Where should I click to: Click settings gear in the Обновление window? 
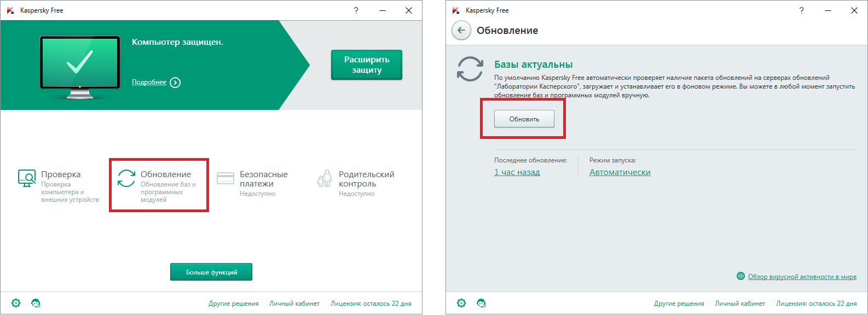coord(461,303)
